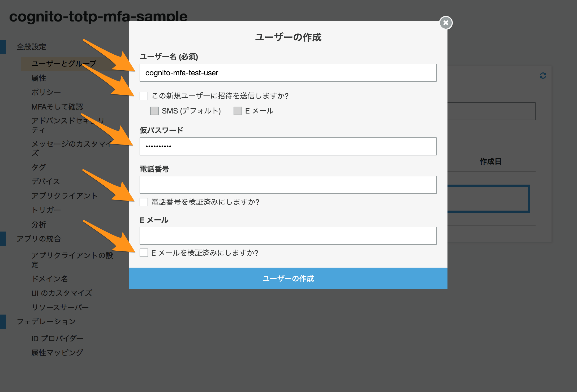Click the 仮パスワード field
Image resolution: width=577 pixels, height=392 pixels.
pyautogui.click(x=288, y=146)
